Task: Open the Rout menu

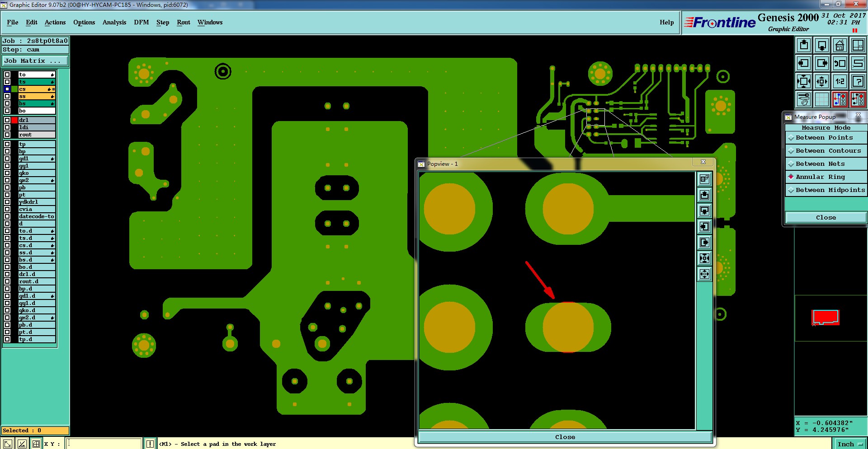Action: (184, 22)
